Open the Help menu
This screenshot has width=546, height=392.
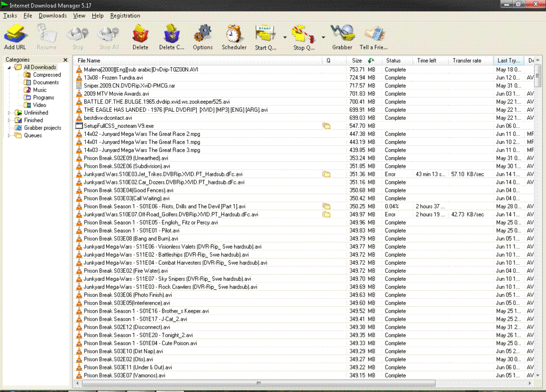coord(98,15)
